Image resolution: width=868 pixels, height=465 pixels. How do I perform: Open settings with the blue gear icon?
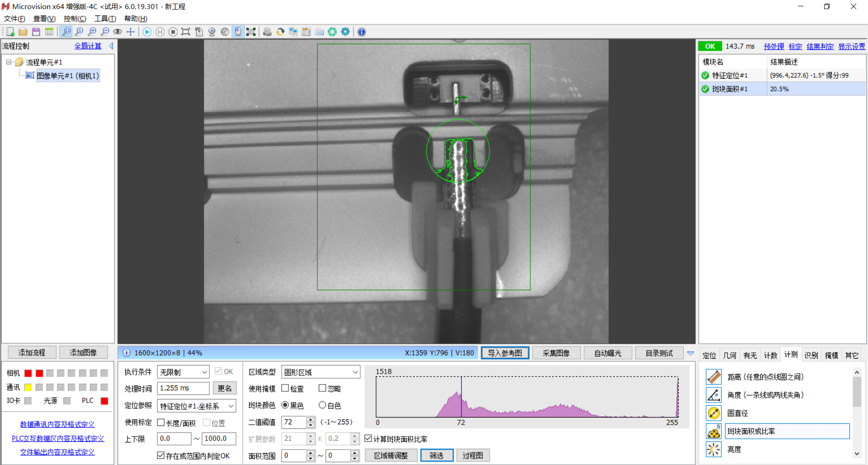click(x=345, y=32)
